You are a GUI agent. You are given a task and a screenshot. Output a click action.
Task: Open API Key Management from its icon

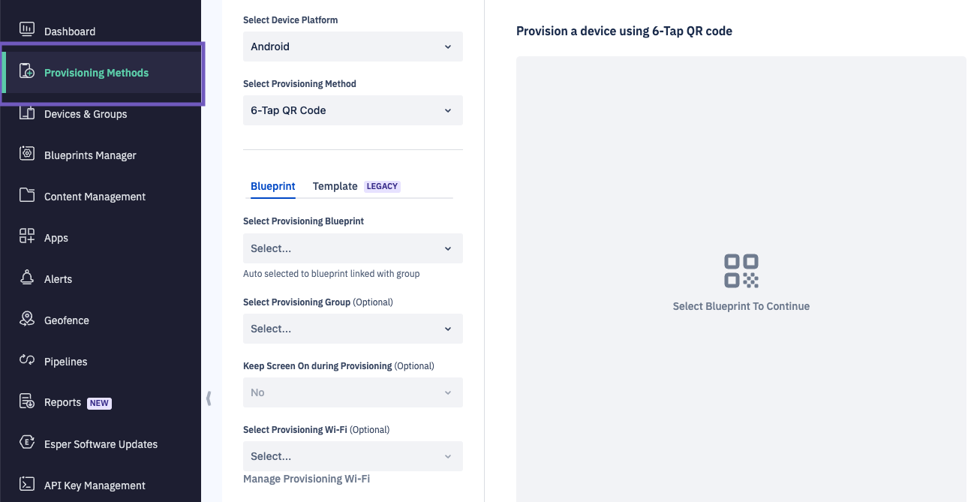click(x=27, y=485)
